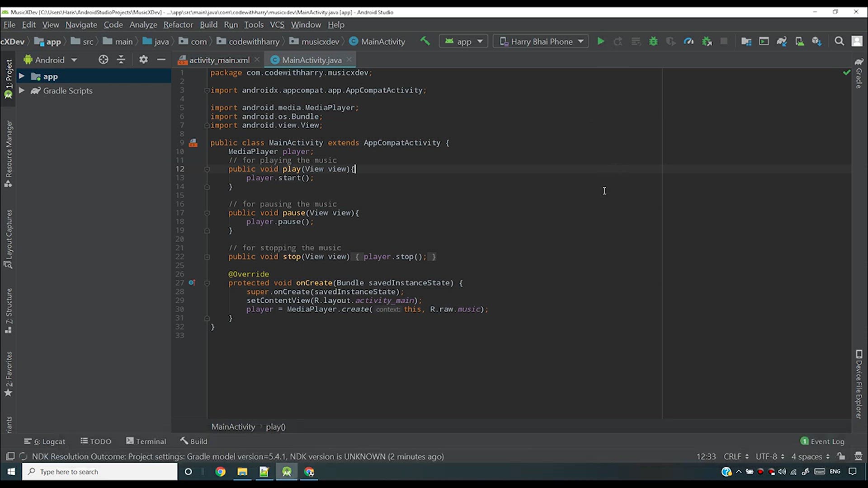Click the read-only lock icon in status bar
868x488 pixels.
click(841, 456)
